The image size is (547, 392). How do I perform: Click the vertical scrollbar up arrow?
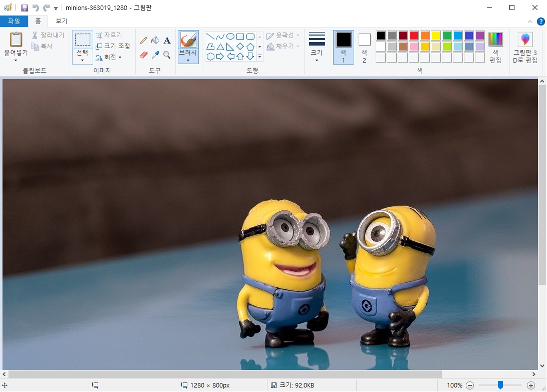(542, 81)
